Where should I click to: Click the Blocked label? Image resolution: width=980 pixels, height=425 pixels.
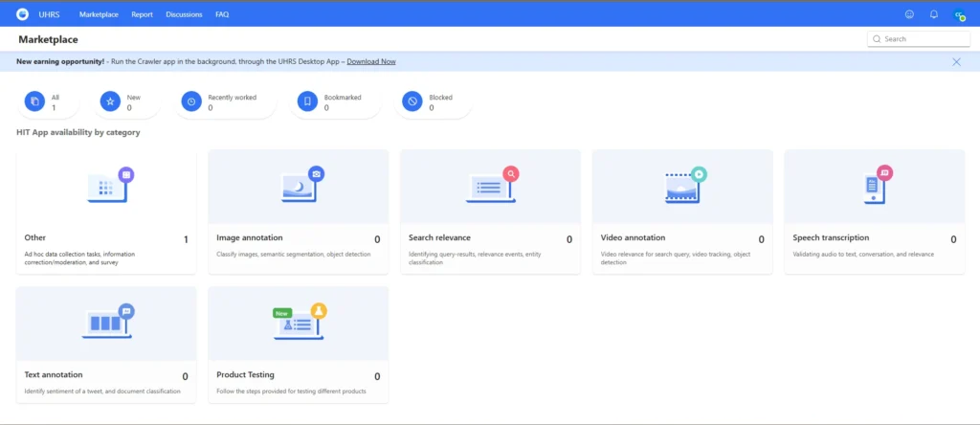[440, 98]
